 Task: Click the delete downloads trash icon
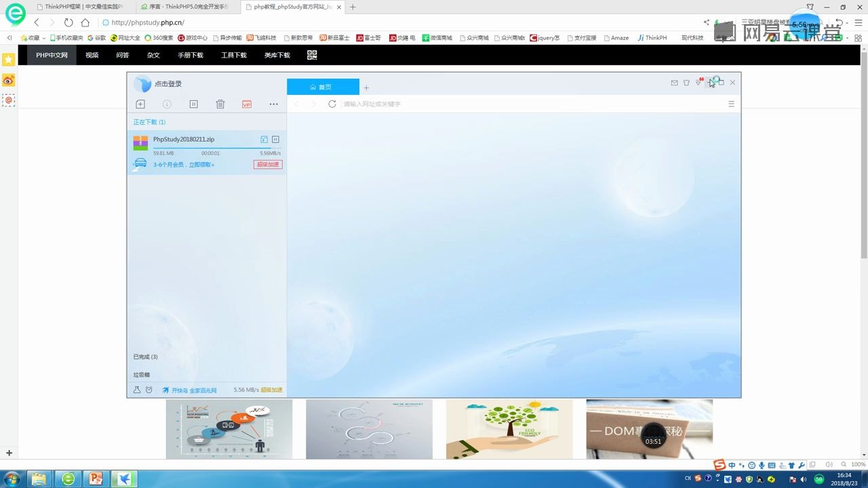pos(220,104)
